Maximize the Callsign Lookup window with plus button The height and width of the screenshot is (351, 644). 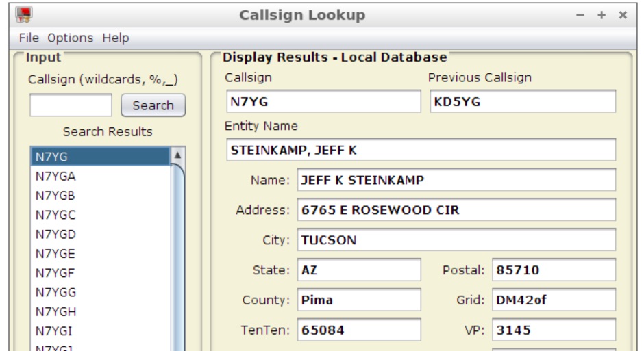pos(602,15)
